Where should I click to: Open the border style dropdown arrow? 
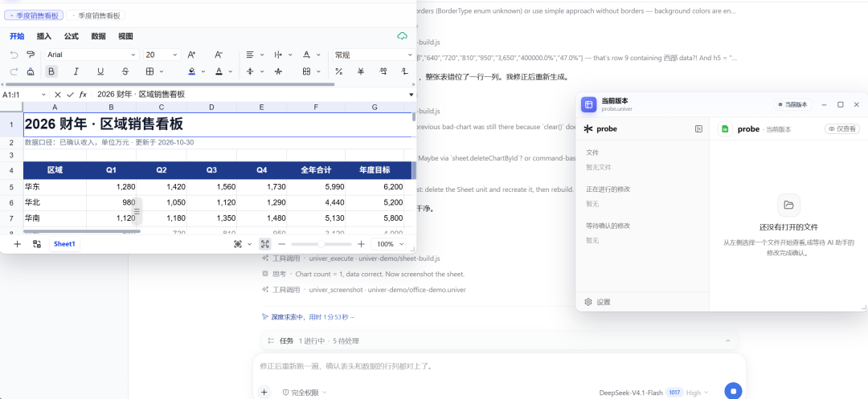162,71
